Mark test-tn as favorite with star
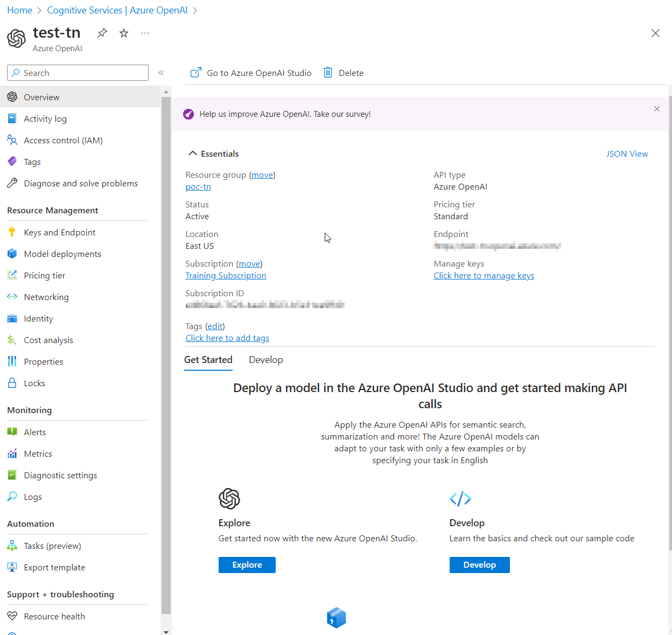672x635 pixels. [124, 33]
